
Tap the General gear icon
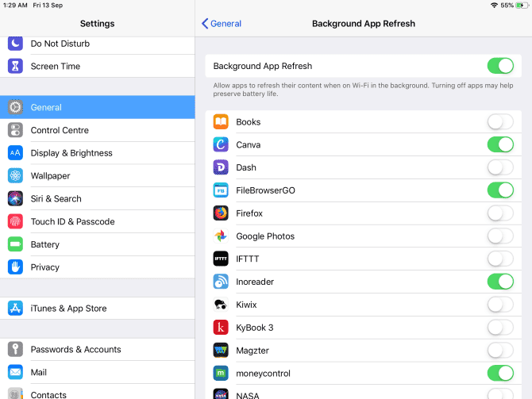tap(15, 107)
